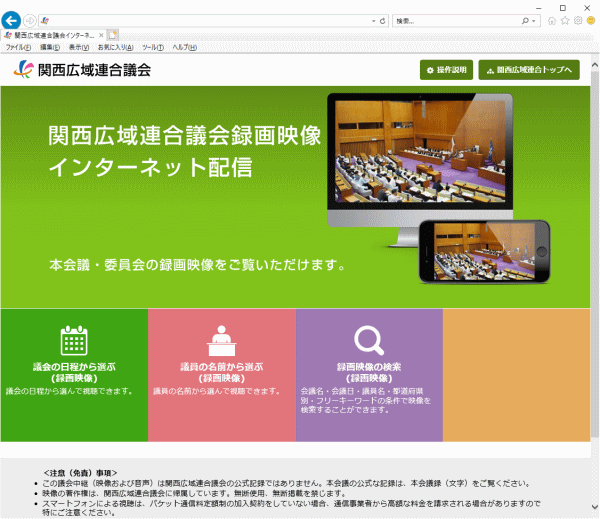Click the browser back arrow button
The width and height of the screenshot is (600, 519).
click(x=11, y=21)
